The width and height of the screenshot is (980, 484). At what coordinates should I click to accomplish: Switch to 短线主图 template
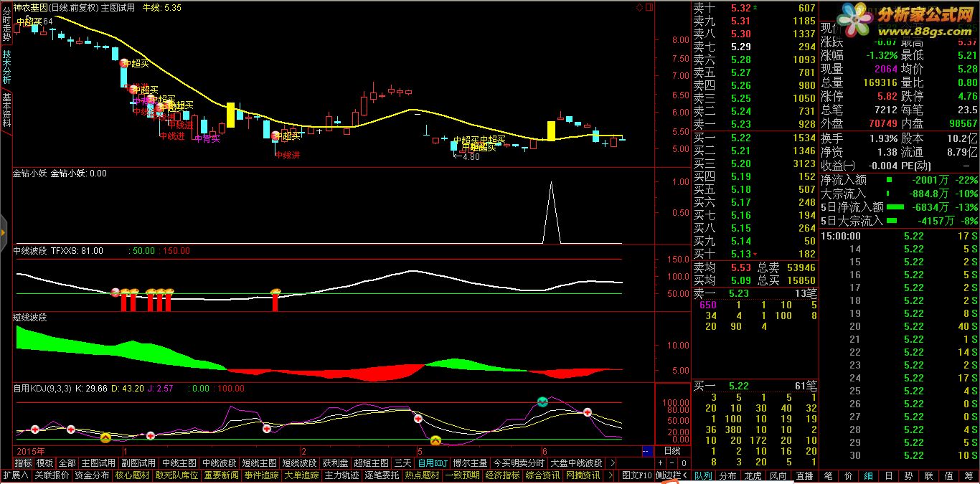259,463
